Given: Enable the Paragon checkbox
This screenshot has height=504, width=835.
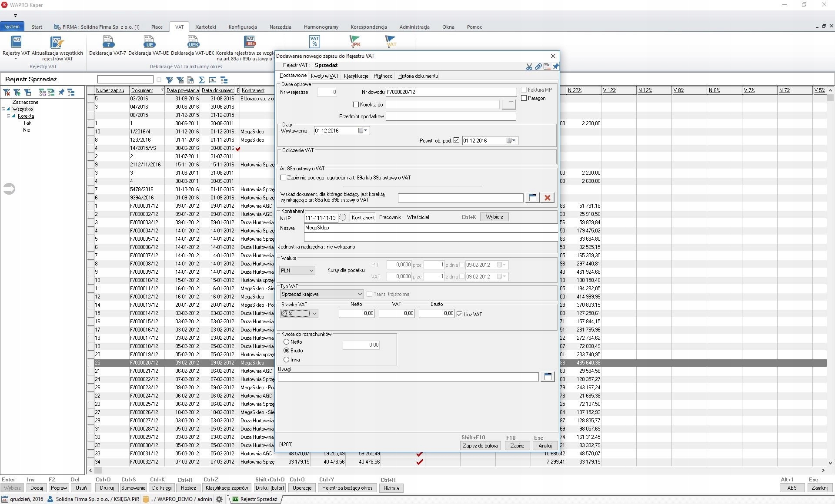Looking at the screenshot, I should tap(524, 98).
